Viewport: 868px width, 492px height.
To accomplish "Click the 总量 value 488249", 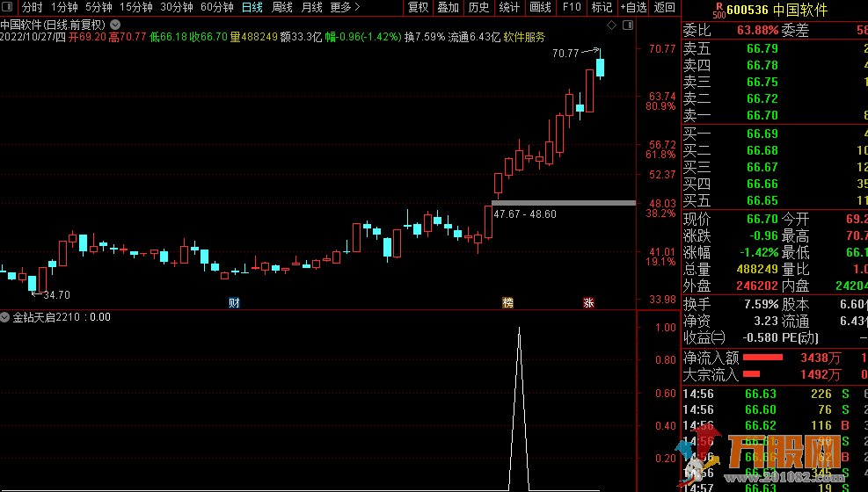I will (757, 269).
